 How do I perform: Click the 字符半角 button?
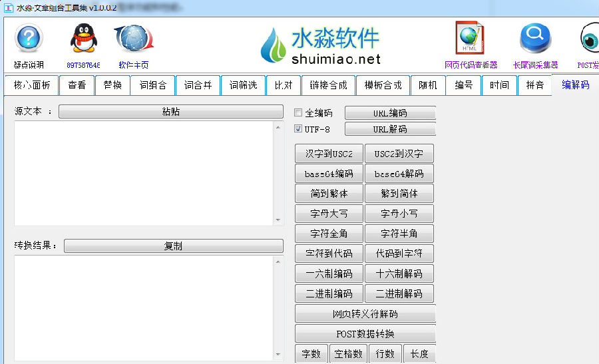click(x=399, y=234)
